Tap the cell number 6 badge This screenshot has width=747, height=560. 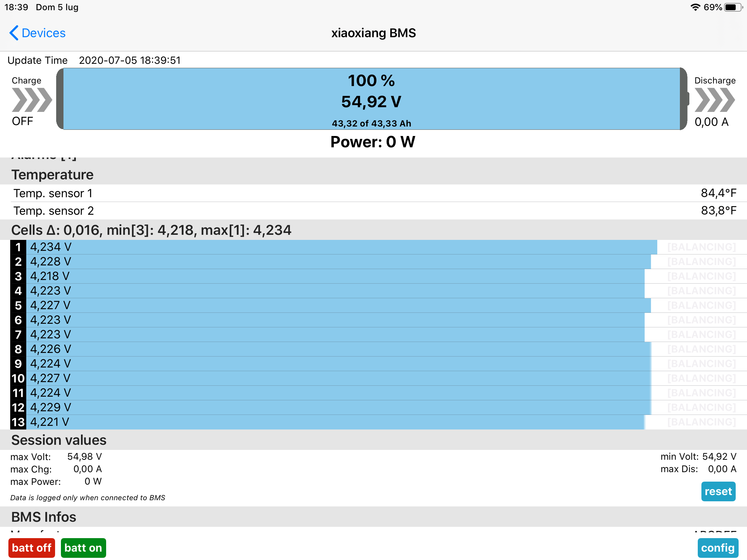coord(18,320)
